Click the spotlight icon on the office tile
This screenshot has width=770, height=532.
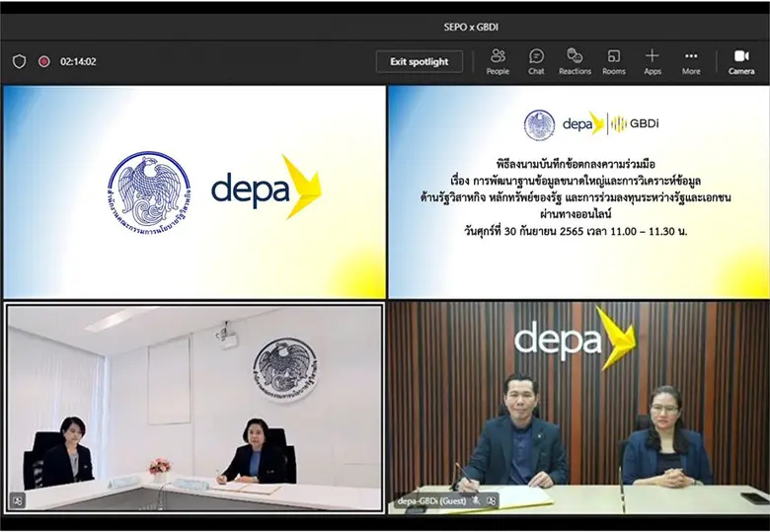17,501
